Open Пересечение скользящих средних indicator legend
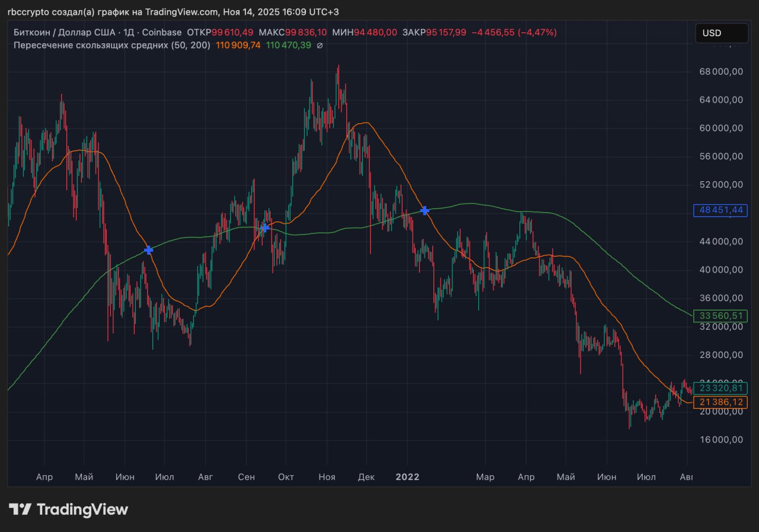The image size is (759, 532). [111, 45]
